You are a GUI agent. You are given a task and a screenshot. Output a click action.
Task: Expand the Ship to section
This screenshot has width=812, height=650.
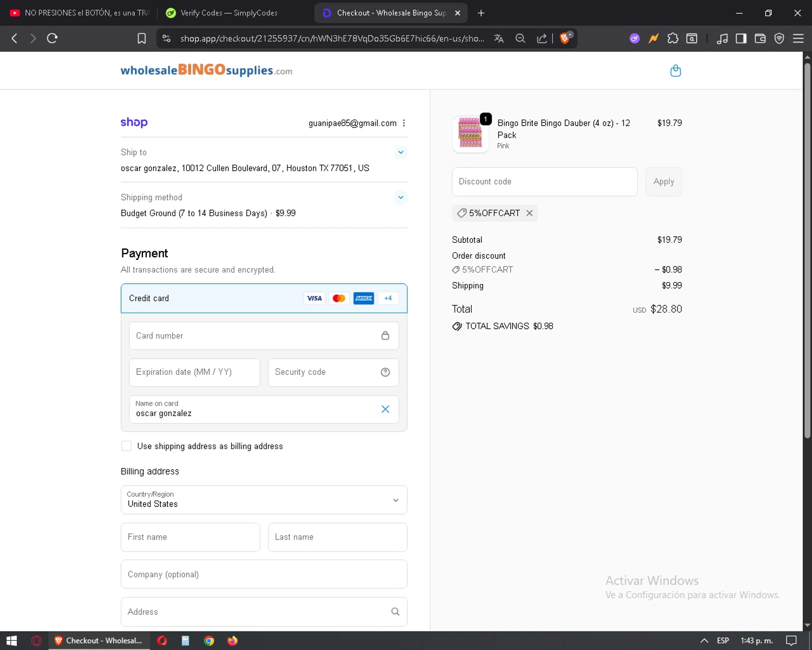pos(401,152)
